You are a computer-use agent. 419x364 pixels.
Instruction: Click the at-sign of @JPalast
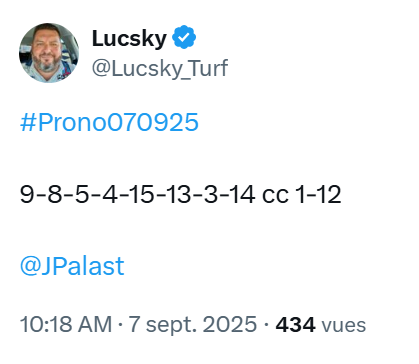coord(30,267)
